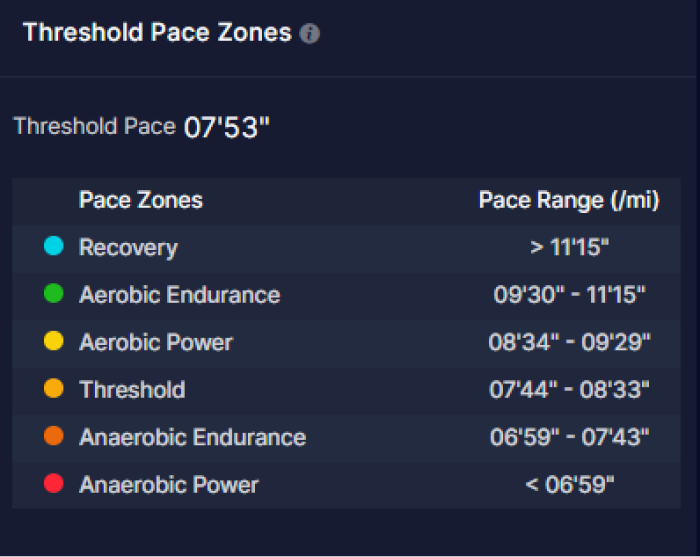This screenshot has height=557, width=700.
Task: Click the info icon beside Threshold Pace Zones
Action: [310, 34]
